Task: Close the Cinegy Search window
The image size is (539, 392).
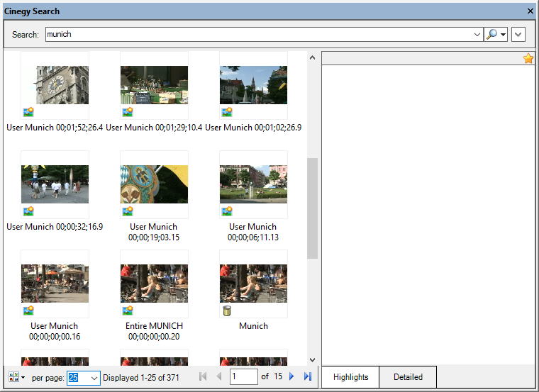Action: pos(530,11)
